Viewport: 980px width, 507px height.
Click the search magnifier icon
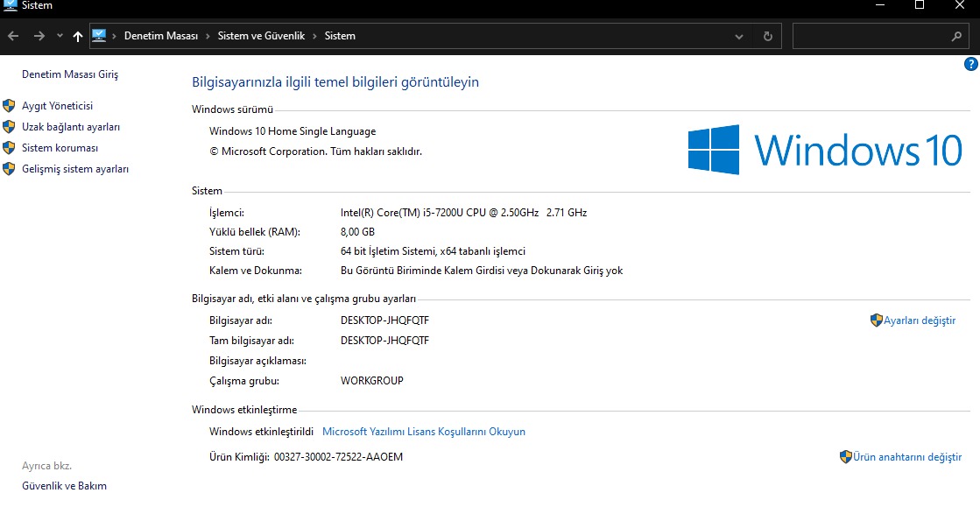point(956,37)
